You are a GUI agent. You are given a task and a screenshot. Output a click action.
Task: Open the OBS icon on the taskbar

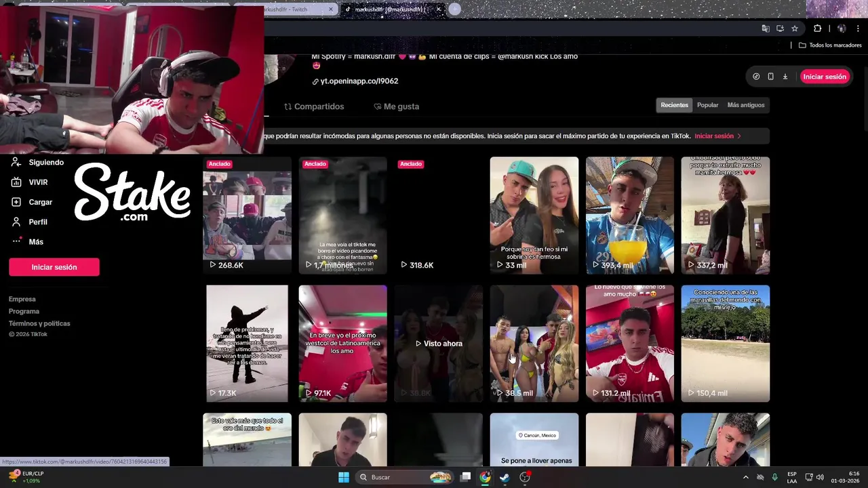(x=525, y=477)
